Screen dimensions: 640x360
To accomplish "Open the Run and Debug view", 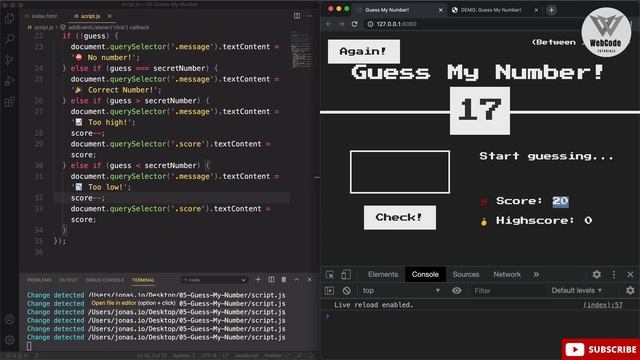I will pos(9,80).
